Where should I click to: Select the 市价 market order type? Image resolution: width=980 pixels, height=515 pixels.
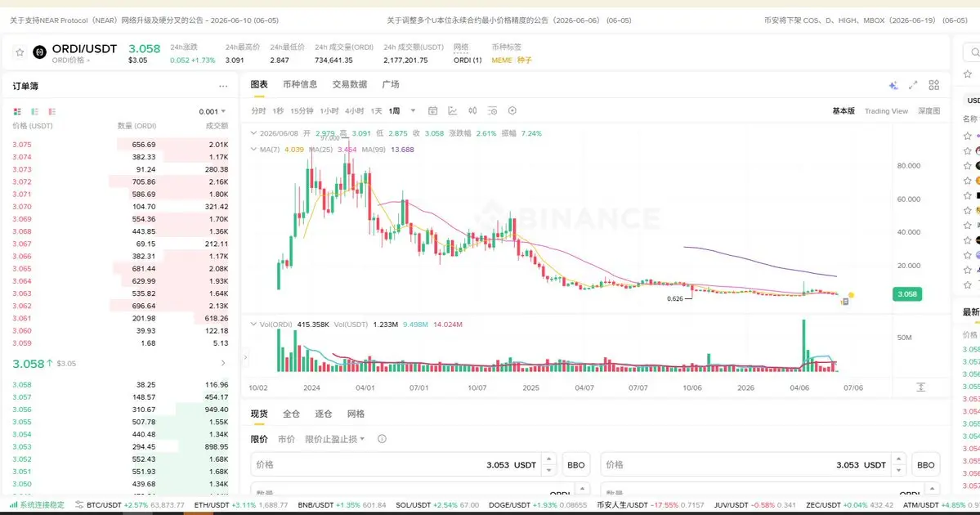click(286, 439)
